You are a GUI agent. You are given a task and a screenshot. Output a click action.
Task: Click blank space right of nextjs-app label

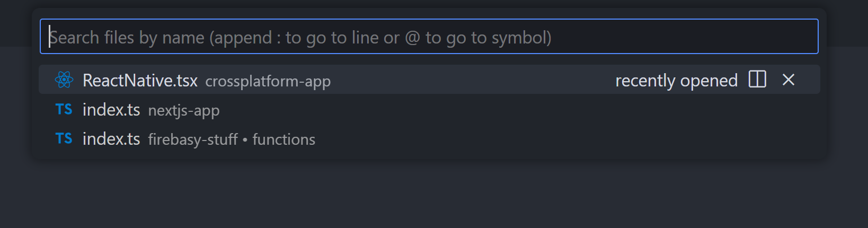click(x=477, y=110)
